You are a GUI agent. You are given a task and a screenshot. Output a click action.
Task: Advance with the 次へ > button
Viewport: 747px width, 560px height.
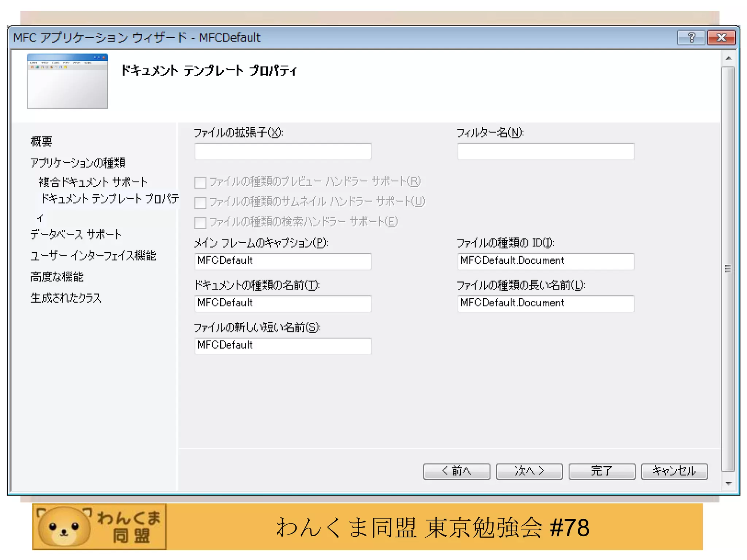529,471
